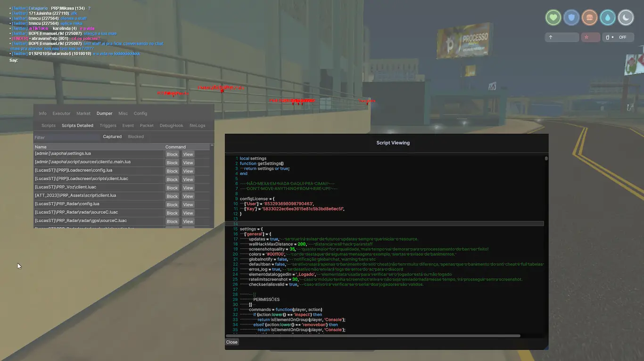This screenshot has width=644, height=361.
Task: Click the water drop thirst icon
Action: (608, 17)
